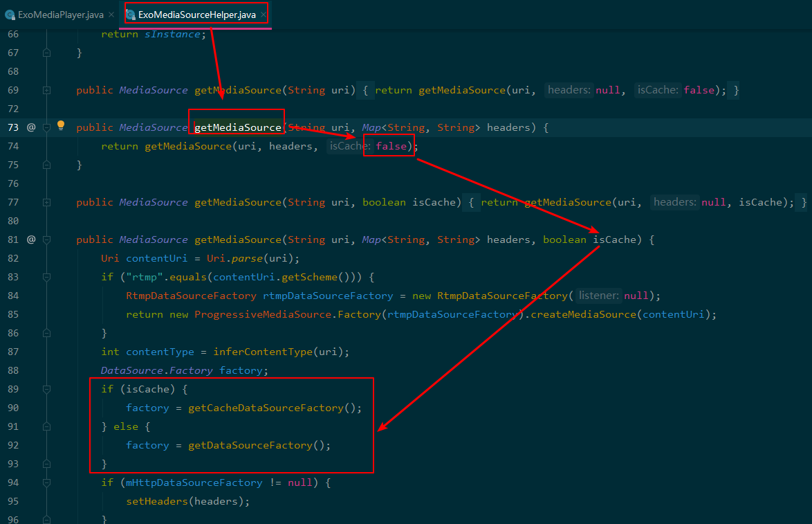
Task: Click line number 89 in the gutter
Action: [x=13, y=389]
